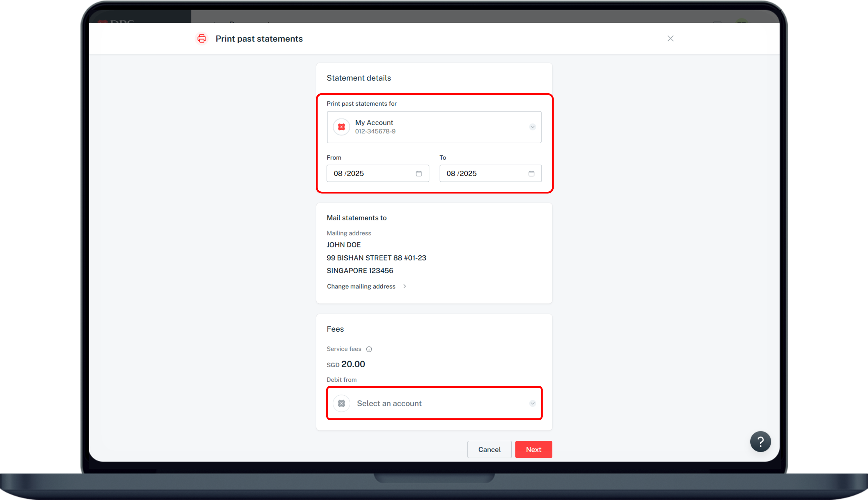Image resolution: width=868 pixels, height=500 pixels.
Task: Click the chevron on My Account selector
Action: pos(532,127)
